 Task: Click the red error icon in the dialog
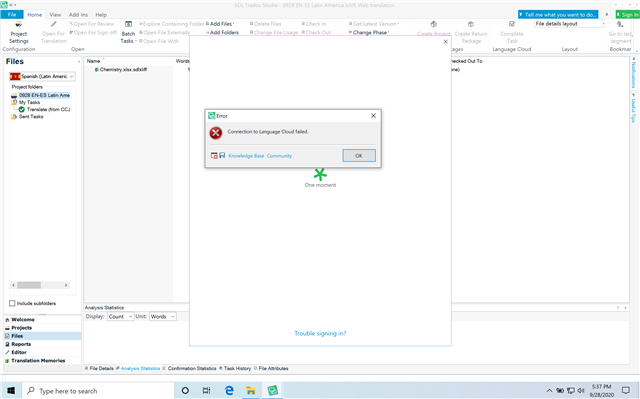[x=216, y=133]
